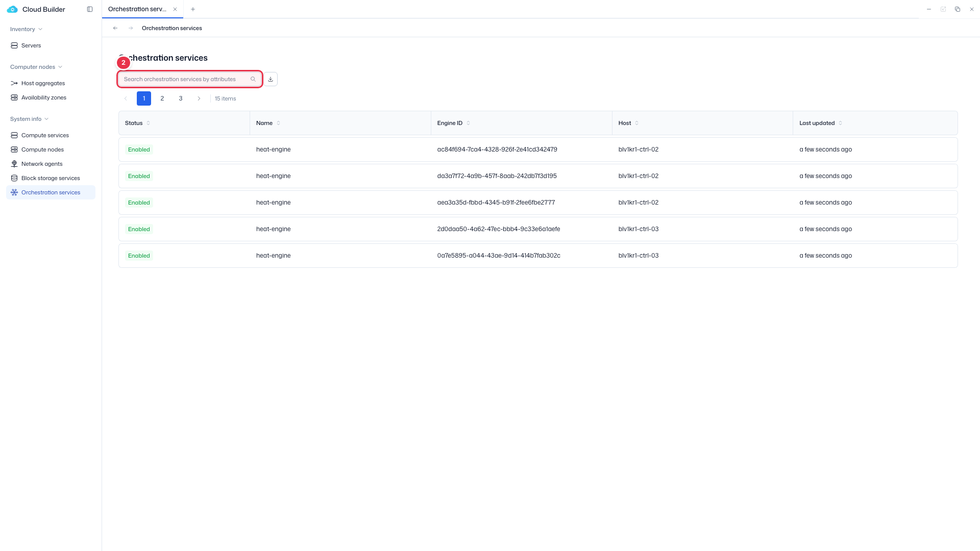
Task: Sort table by Name column
Action: coord(278,123)
